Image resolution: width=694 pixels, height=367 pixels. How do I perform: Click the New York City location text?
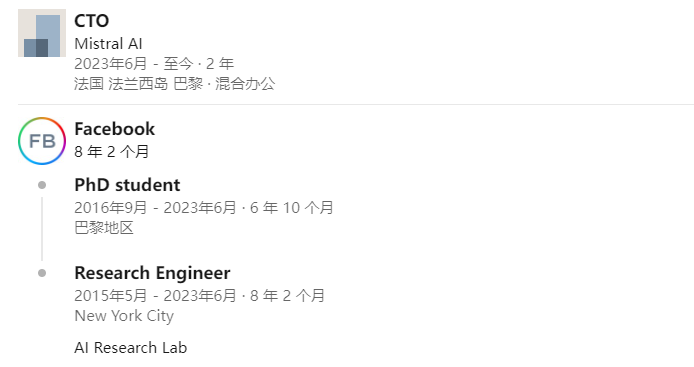tap(124, 316)
